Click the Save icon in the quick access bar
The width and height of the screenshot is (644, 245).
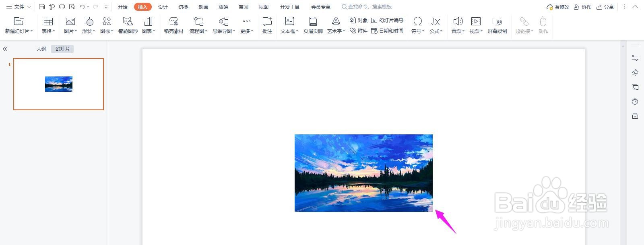pos(42,7)
